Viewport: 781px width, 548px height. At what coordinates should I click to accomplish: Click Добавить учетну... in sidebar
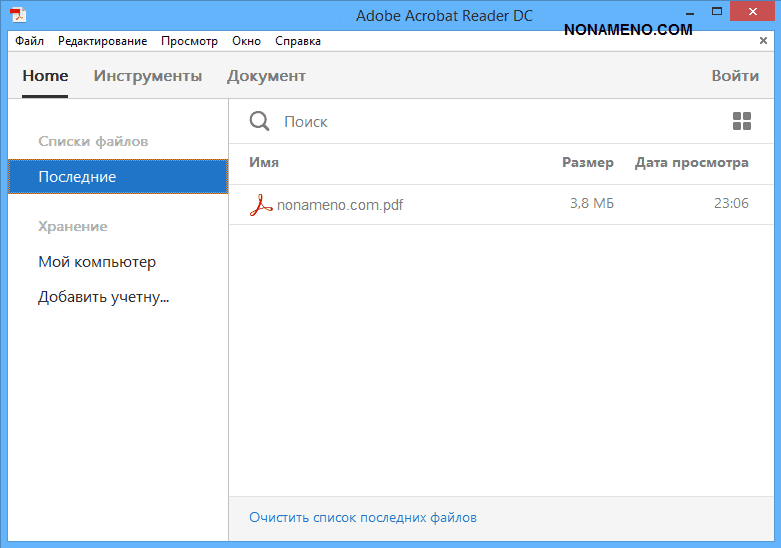point(103,297)
